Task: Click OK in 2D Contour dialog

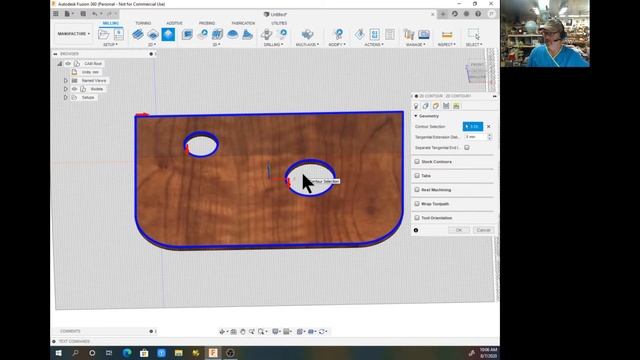Action: point(459,230)
